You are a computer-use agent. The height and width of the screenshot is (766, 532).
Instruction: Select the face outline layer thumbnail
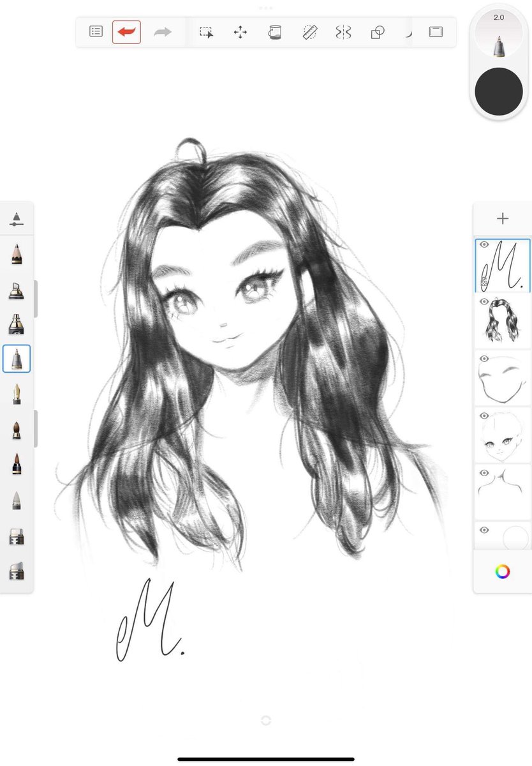[x=503, y=377]
